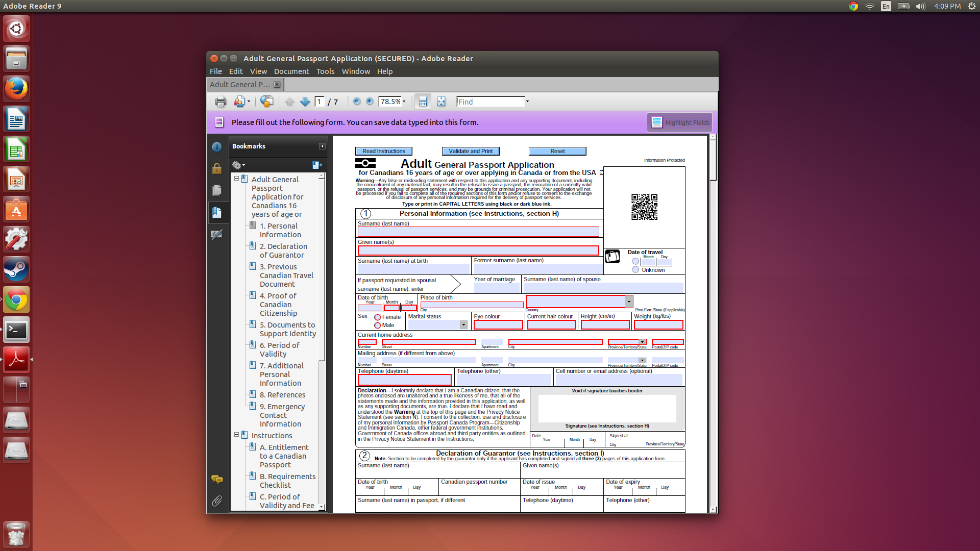Expand the Marital status dropdown
Image resolution: width=980 pixels, height=551 pixels.
(x=464, y=324)
